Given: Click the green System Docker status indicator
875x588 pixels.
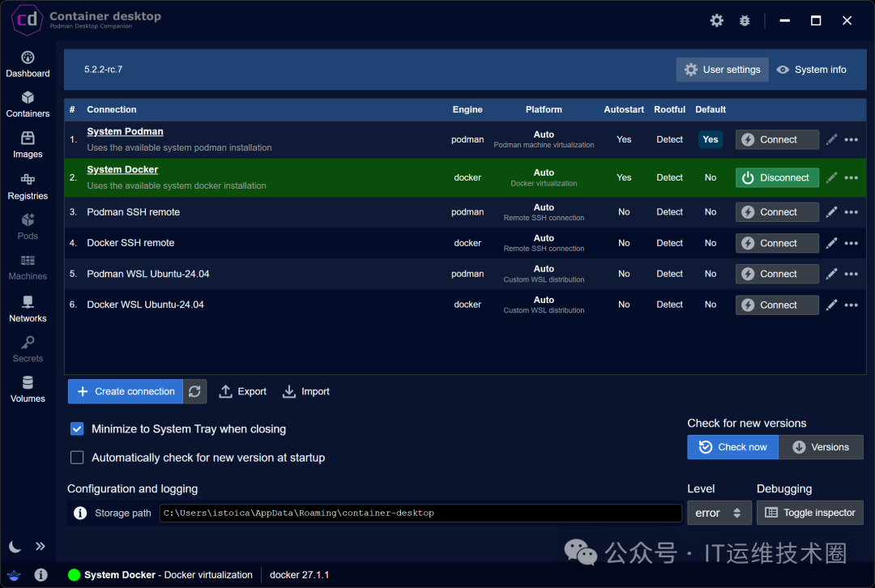Looking at the screenshot, I should pyautogui.click(x=75, y=574).
